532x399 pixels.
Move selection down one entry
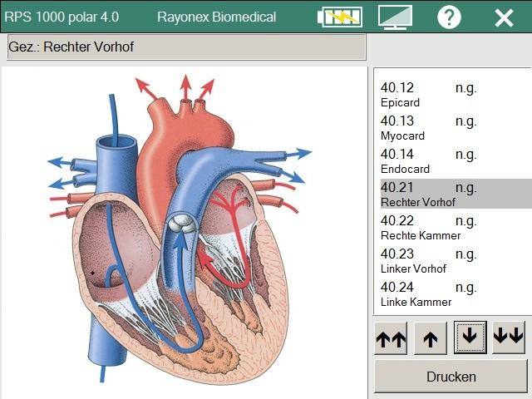(470, 337)
